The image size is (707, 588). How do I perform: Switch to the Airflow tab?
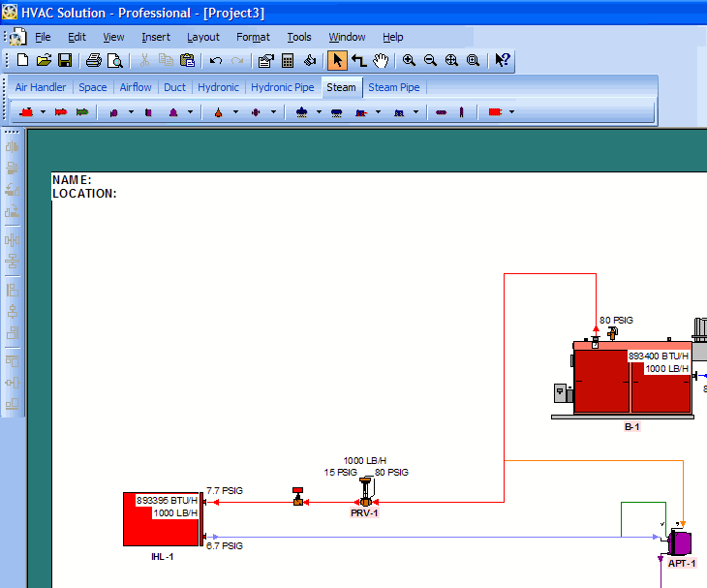pyautogui.click(x=136, y=87)
